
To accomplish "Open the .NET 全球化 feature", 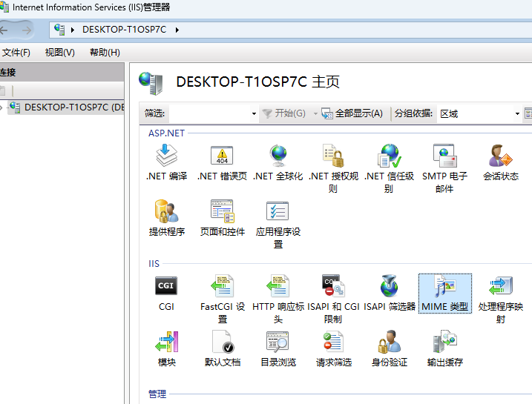I will pos(278,162).
